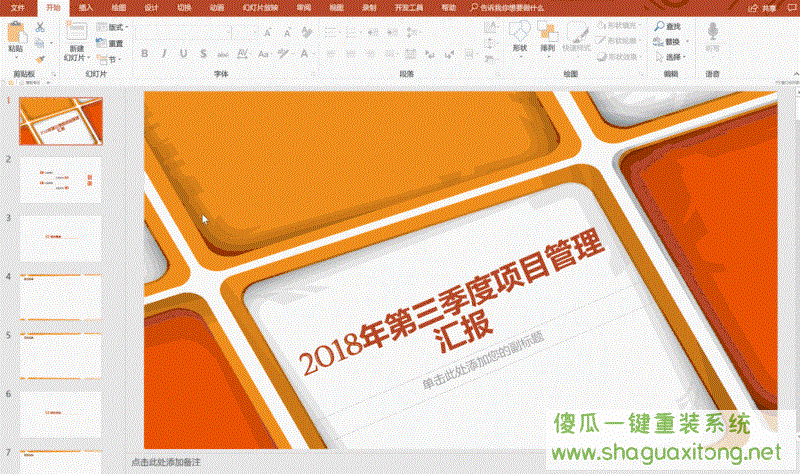Cut selection with the scissors icon

(40, 28)
